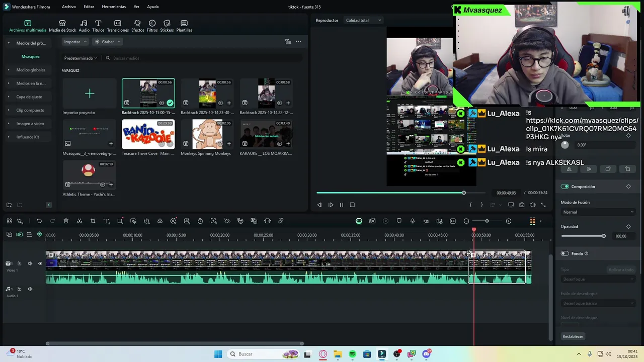The height and width of the screenshot is (362, 644).
Task: Open the Títulos tab
Action: tap(98, 26)
